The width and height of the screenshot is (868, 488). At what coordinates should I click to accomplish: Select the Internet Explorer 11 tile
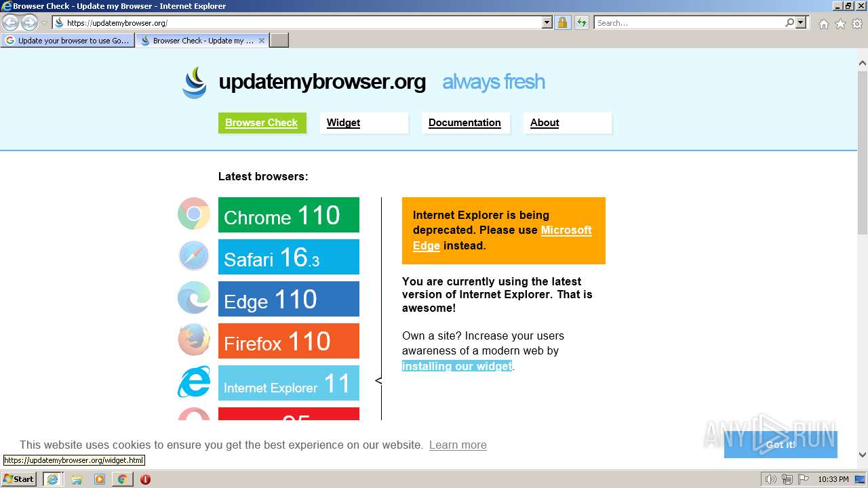tap(289, 383)
